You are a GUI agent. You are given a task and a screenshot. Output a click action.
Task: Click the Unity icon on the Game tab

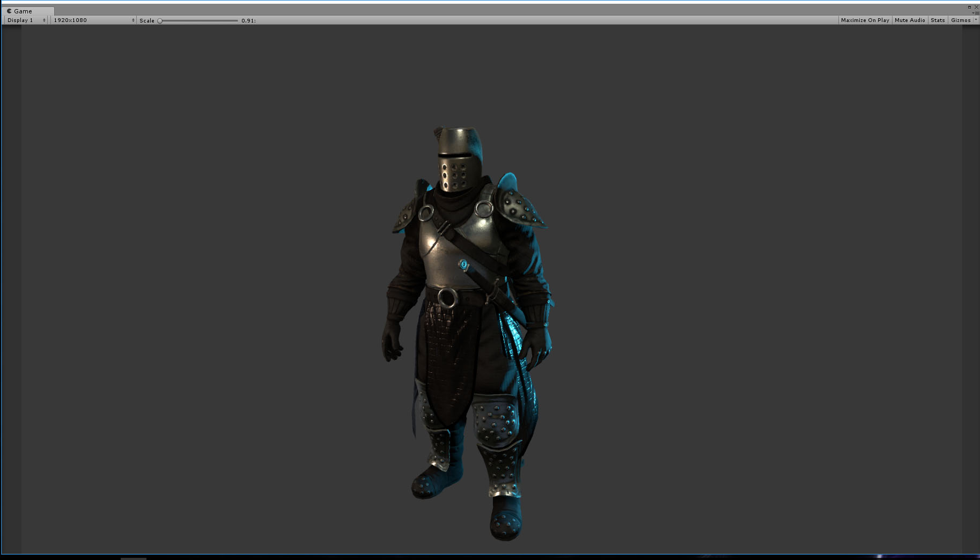(9, 11)
